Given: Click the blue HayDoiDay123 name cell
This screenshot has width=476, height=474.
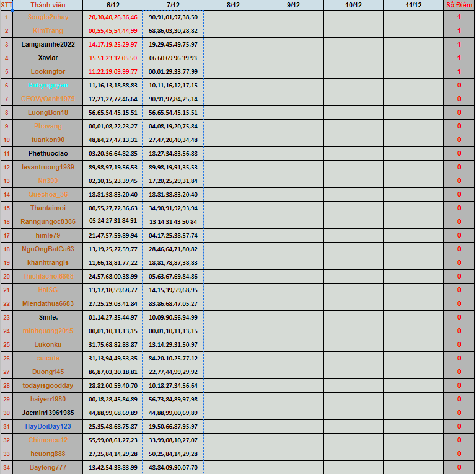Looking at the screenshot, I should point(48,427).
